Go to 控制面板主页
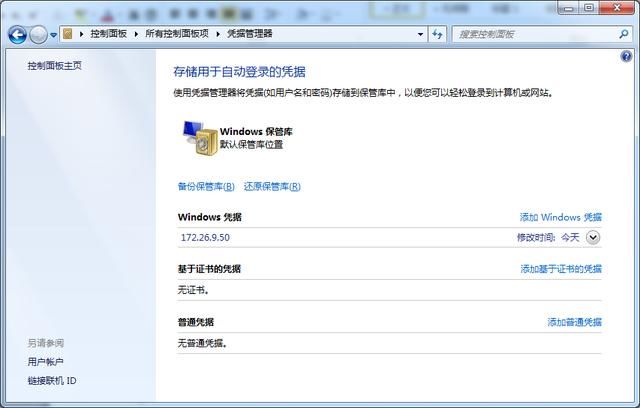640x408 pixels. (55, 65)
